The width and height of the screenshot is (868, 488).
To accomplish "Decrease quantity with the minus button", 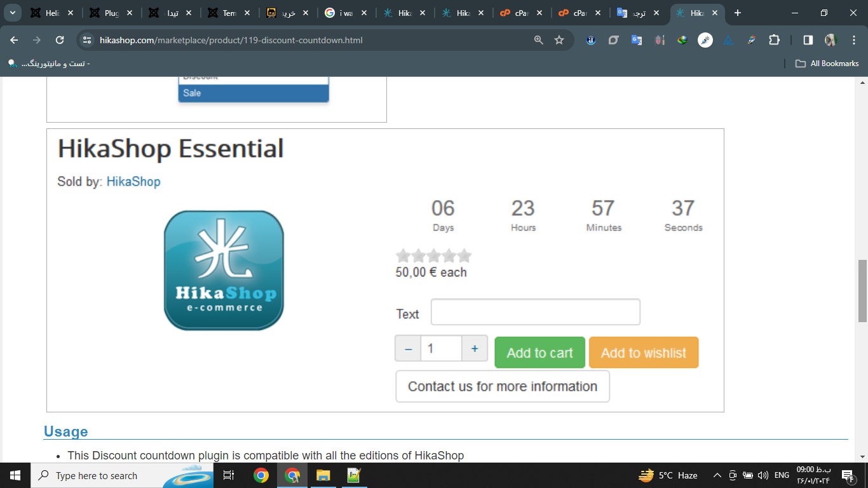I will click(x=408, y=349).
